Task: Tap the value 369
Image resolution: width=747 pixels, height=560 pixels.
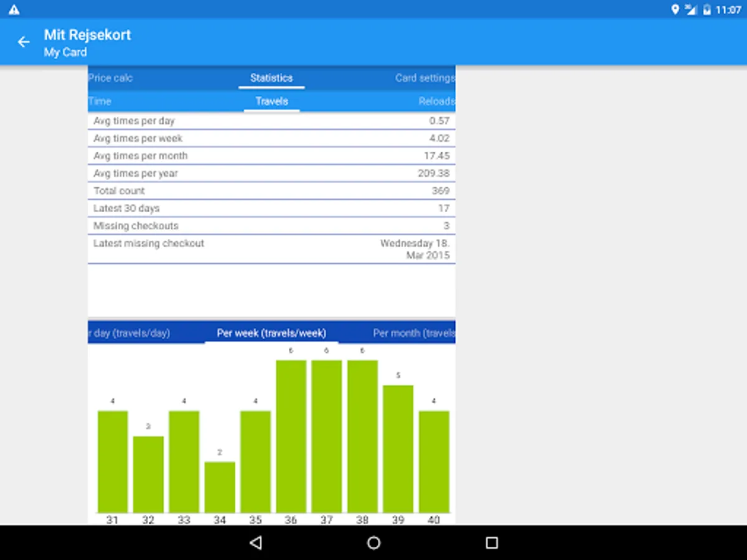Action: [x=441, y=191]
